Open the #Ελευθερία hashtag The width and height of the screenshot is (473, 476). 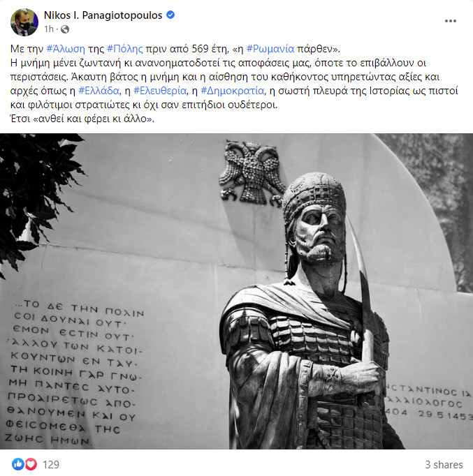(160, 91)
